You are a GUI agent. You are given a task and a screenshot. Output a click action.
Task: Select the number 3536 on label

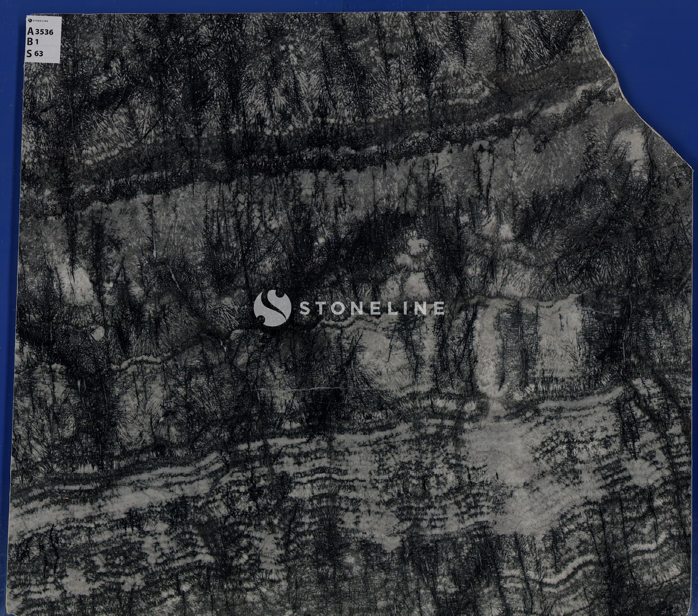(45, 32)
